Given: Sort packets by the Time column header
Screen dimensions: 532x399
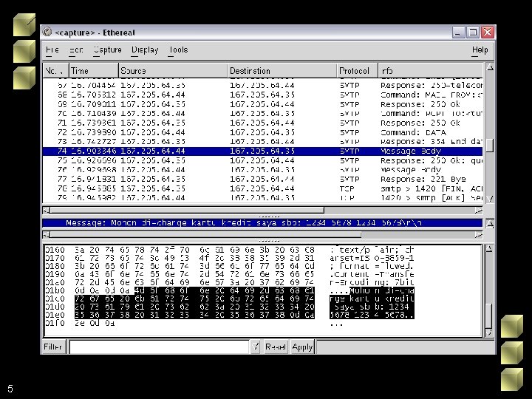Looking at the screenshot, I should tap(94, 71).
